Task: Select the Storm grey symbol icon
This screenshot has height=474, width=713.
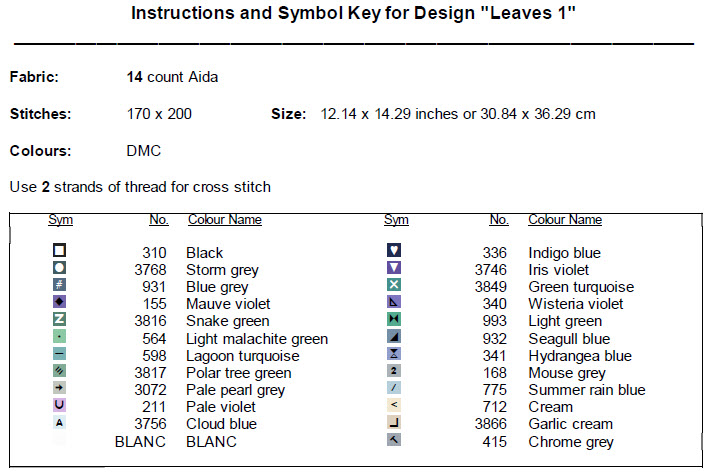Action: [x=59, y=269]
